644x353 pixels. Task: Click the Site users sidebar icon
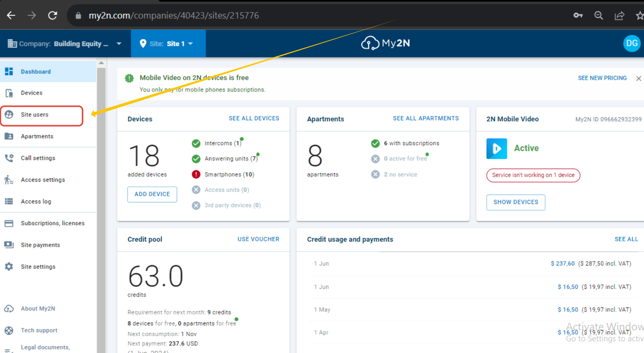point(9,114)
